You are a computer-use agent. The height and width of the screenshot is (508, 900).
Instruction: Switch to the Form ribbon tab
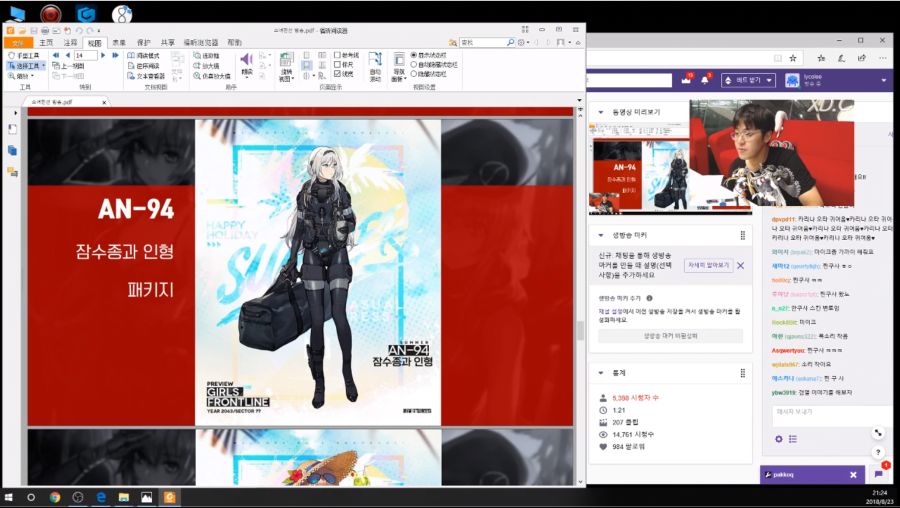(x=119, y=42)
